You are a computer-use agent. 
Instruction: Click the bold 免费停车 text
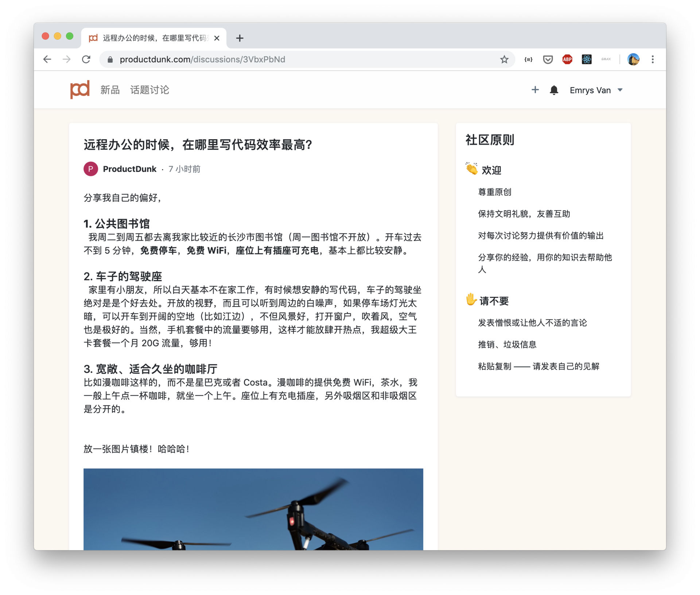point(158,250)
